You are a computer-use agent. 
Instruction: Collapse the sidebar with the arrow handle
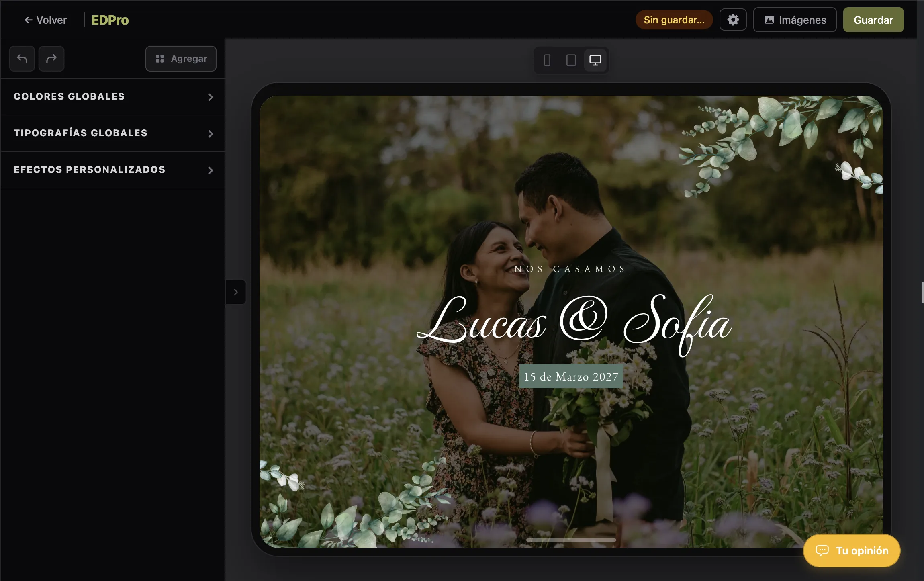click(x=236, y=292)
